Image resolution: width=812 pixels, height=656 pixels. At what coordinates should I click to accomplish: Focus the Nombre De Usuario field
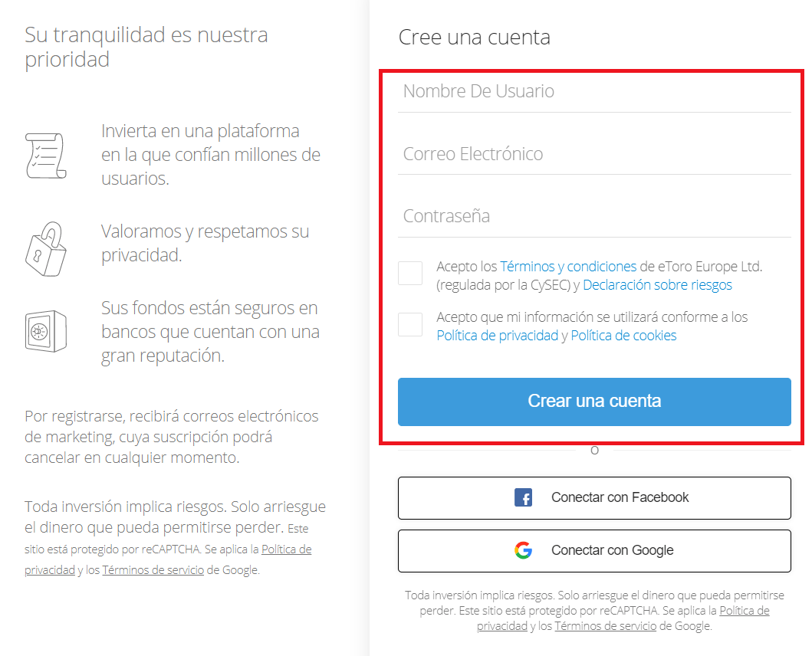tap(594, 92)
